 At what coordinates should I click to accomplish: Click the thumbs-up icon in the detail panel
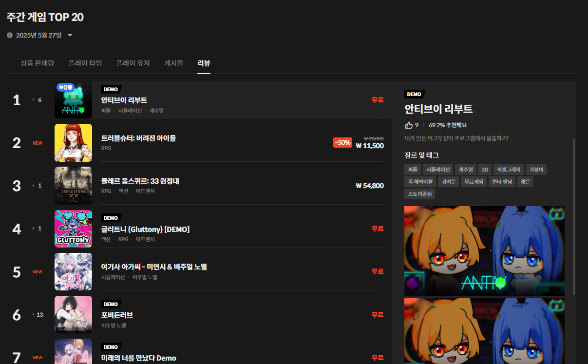click(409, 125)
